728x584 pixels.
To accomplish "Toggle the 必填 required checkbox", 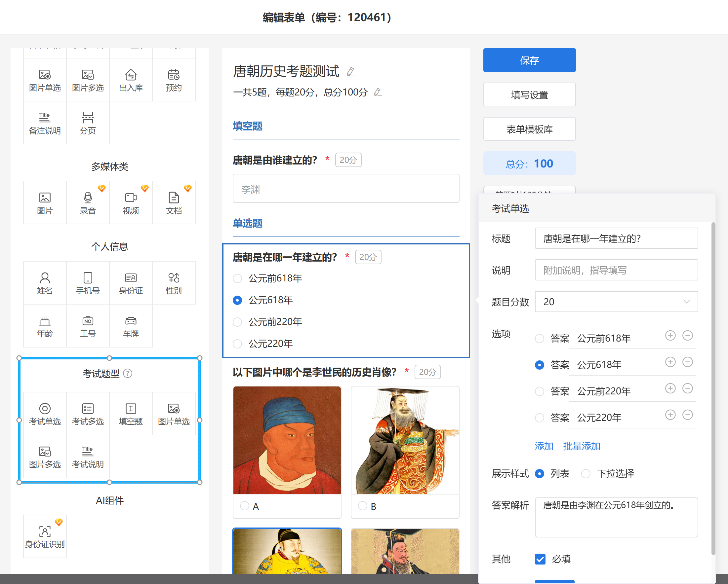I will (540, 559).
